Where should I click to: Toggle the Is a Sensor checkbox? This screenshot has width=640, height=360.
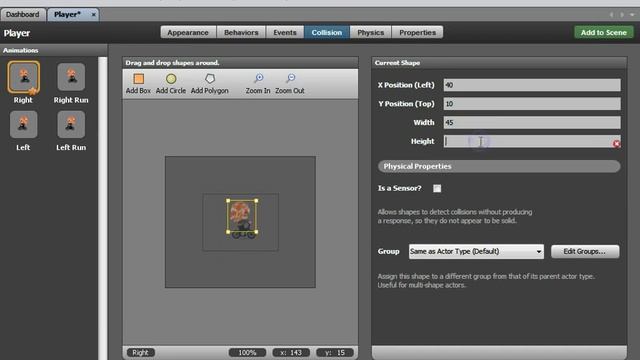[437, 188]
